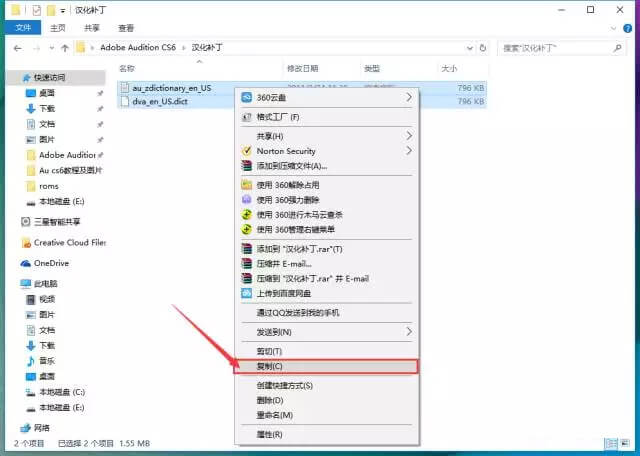This screenshot has width=640, height=456.
Task: Click the folder icon beside 使用 360解除占用
Action: pos(247,185)
